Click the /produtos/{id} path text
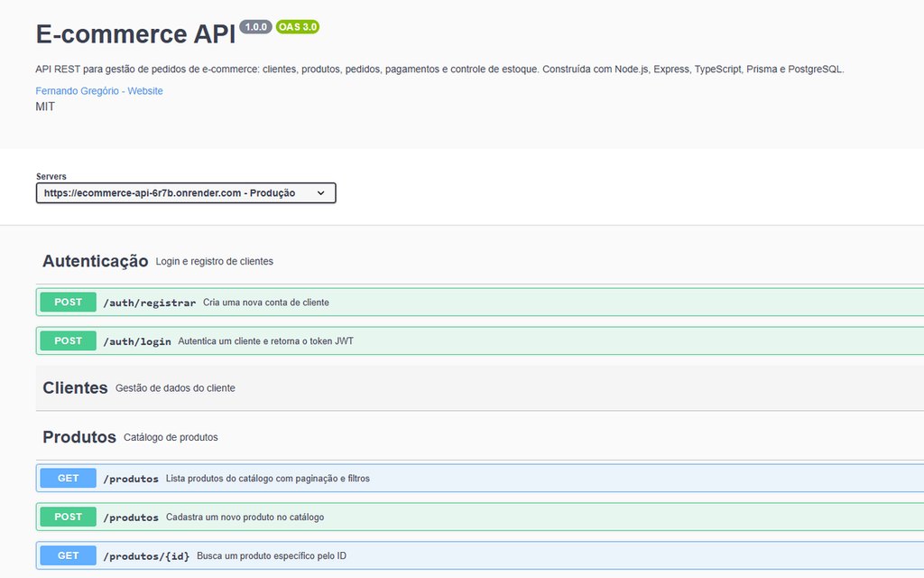924x578 pixels. pos(147,556)
